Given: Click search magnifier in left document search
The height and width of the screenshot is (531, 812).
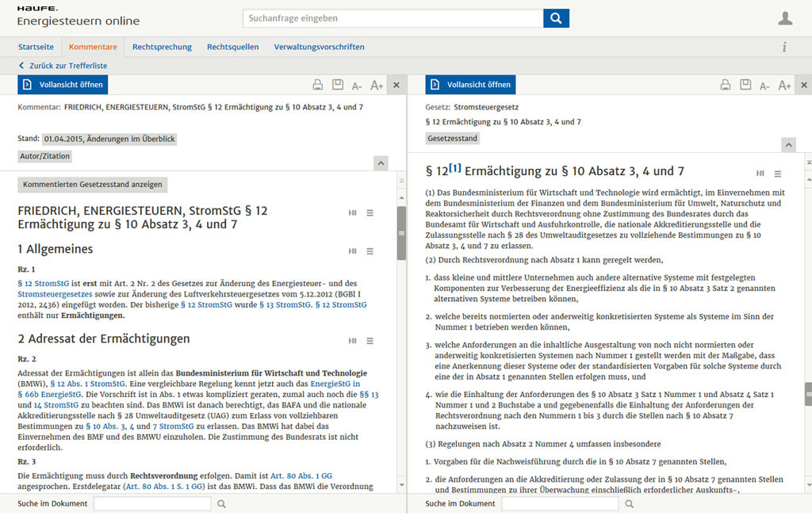Looking at the screenshot, I should tap(222, 503).
